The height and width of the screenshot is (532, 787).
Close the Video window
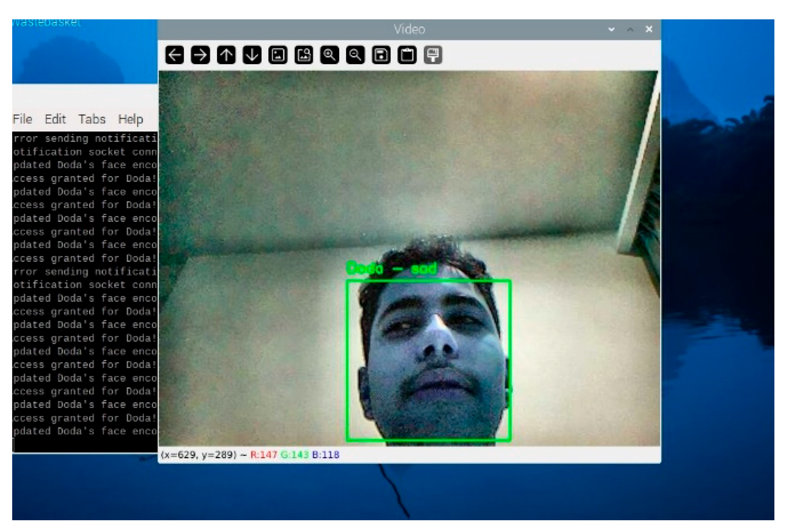click(x=649, y=29)
